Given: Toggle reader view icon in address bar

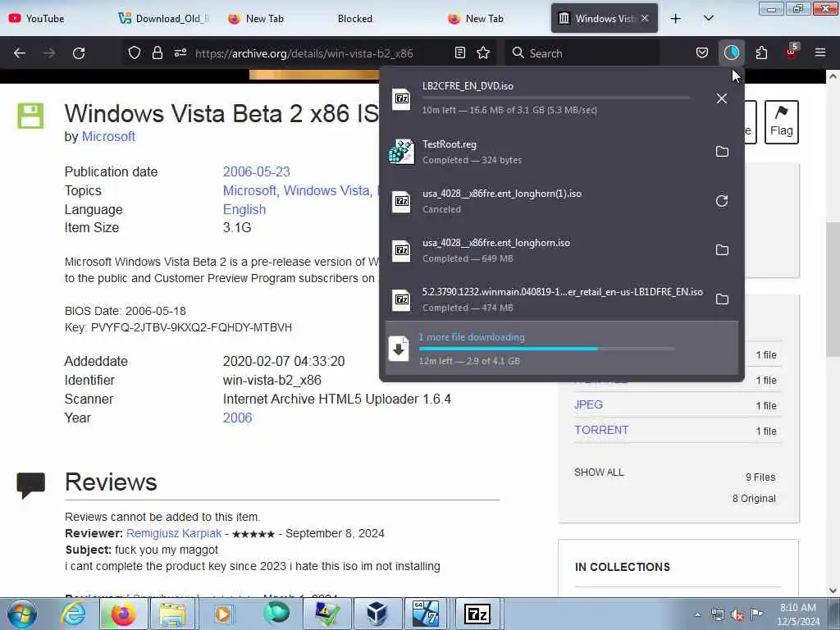Looking at the screenshot, I should coord(459,52).
